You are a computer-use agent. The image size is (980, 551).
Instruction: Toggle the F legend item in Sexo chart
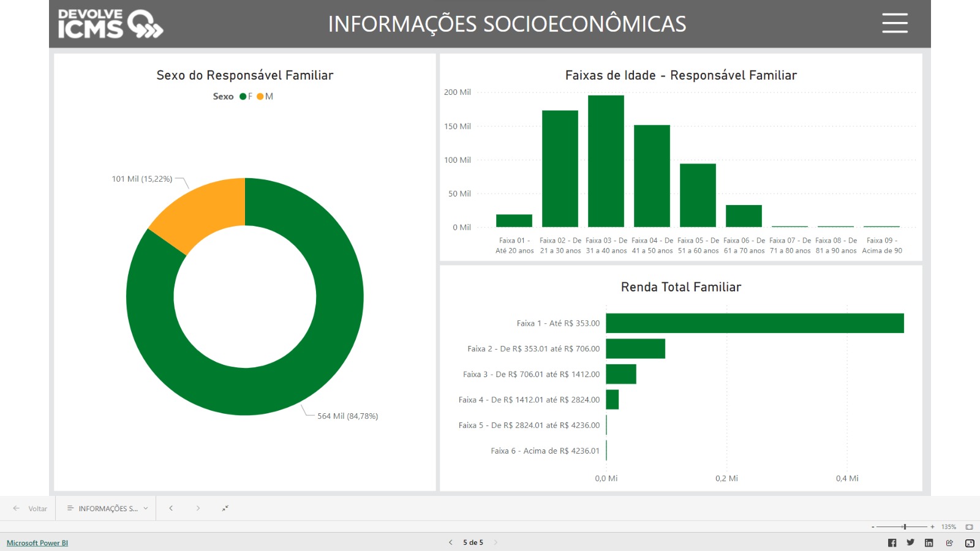pos(246,97)
